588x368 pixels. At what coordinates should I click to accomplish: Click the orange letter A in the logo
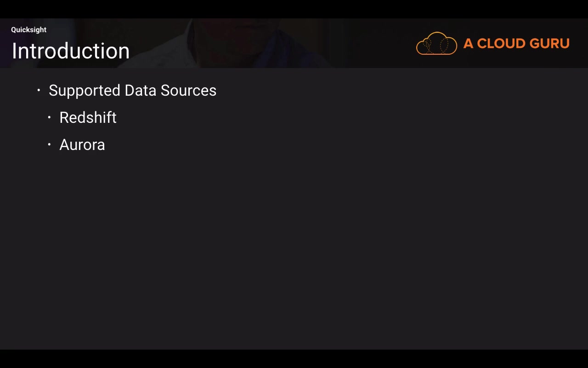(468, 44)
